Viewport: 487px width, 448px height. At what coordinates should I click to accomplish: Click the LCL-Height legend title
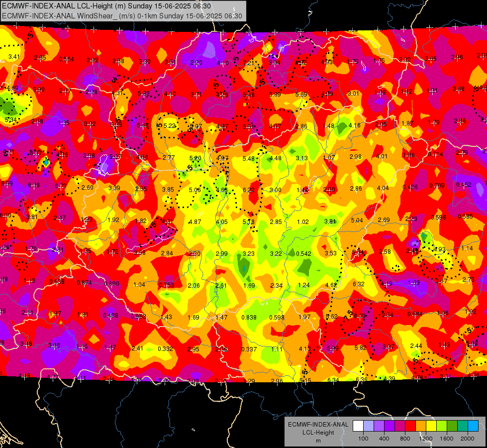point(318,433)
